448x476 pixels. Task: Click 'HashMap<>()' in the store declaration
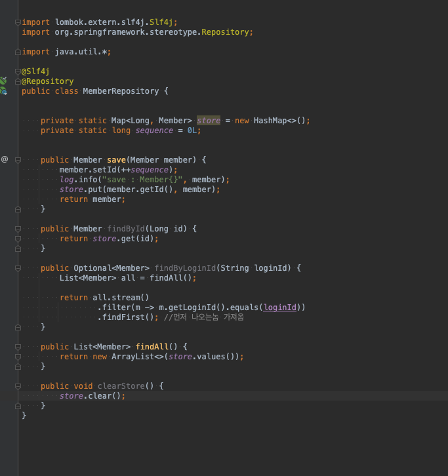click(x=279, y=121)
